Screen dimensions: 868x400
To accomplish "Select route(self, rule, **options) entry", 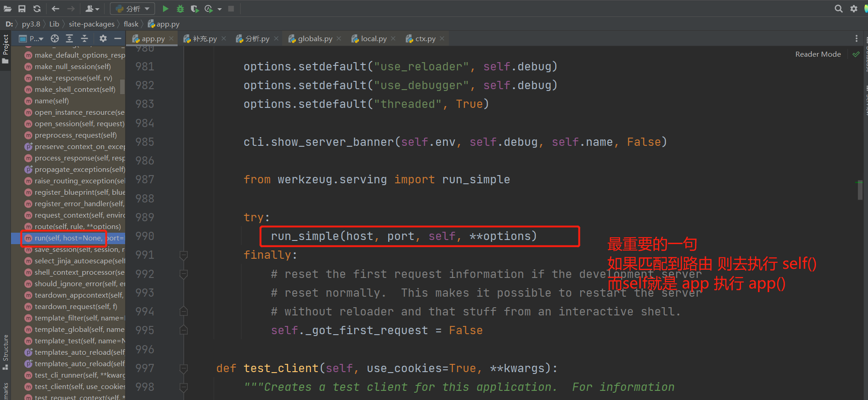I will point(78,226).
